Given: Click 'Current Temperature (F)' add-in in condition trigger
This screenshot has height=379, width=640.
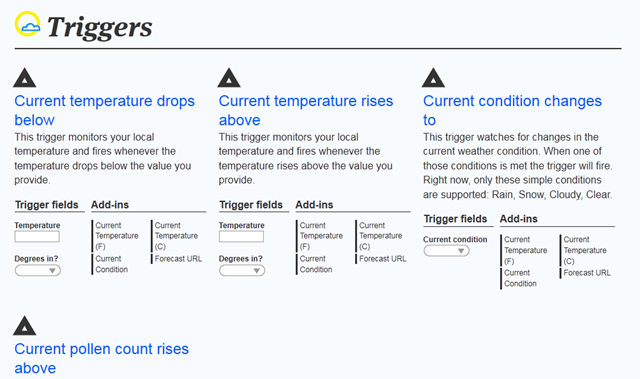Looking at the screenshot, I should (525, 250).
